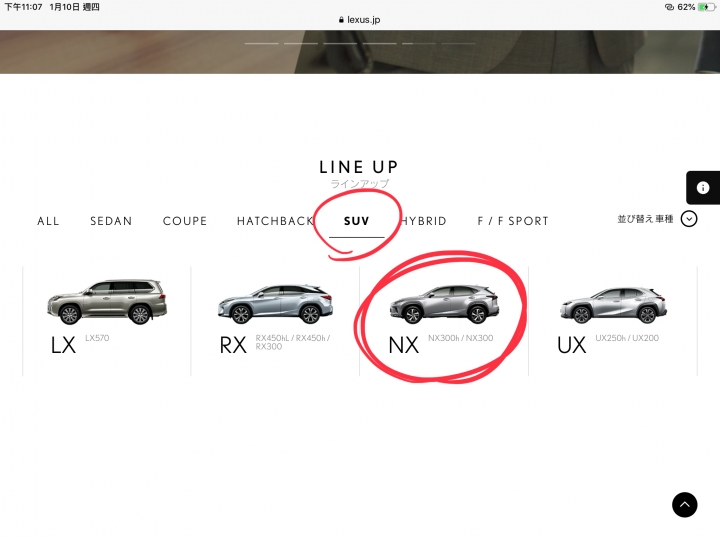Switch to the SEDAN tab
720x540 pixels.
coord(111,221)
